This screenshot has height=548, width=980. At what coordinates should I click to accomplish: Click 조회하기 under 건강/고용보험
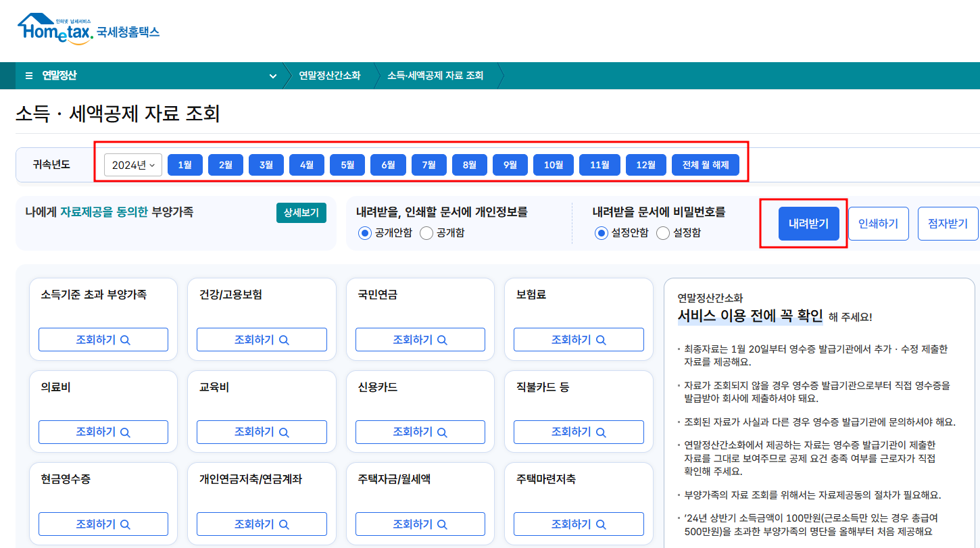[x=262, y=340]
